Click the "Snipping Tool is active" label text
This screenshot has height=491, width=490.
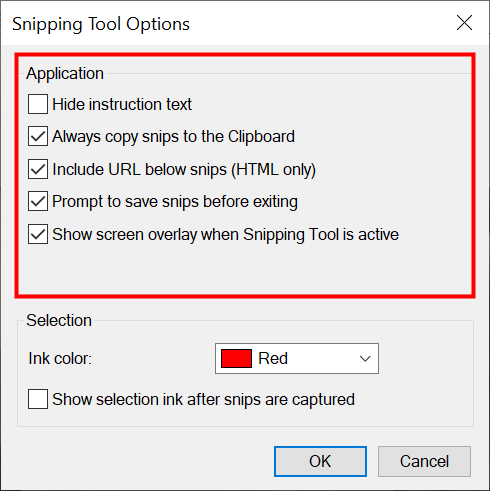tap(321, 234)
